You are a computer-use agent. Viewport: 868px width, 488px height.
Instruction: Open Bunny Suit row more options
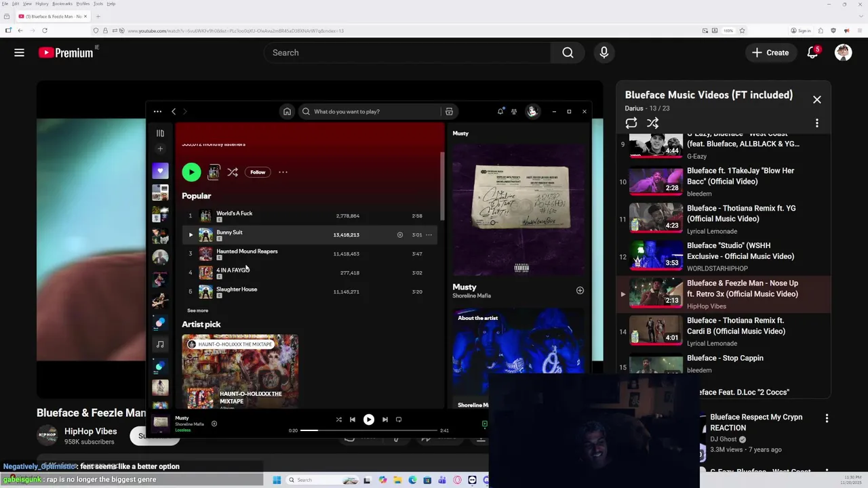point(429,235)
